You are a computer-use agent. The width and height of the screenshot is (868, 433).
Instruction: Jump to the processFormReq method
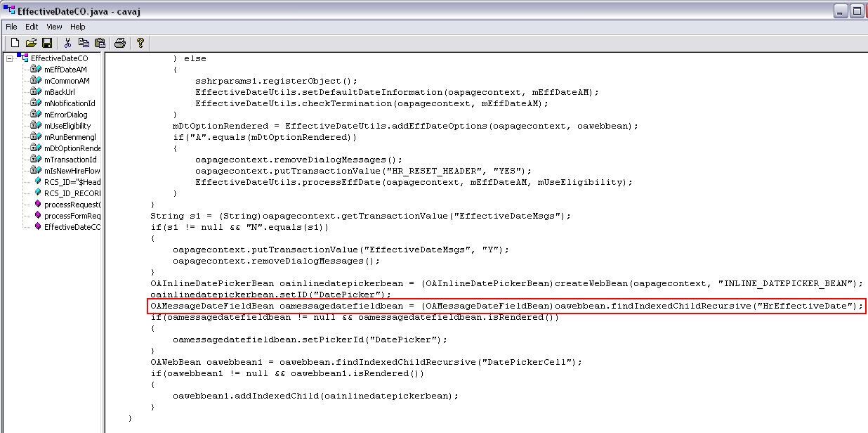[72, 216]
